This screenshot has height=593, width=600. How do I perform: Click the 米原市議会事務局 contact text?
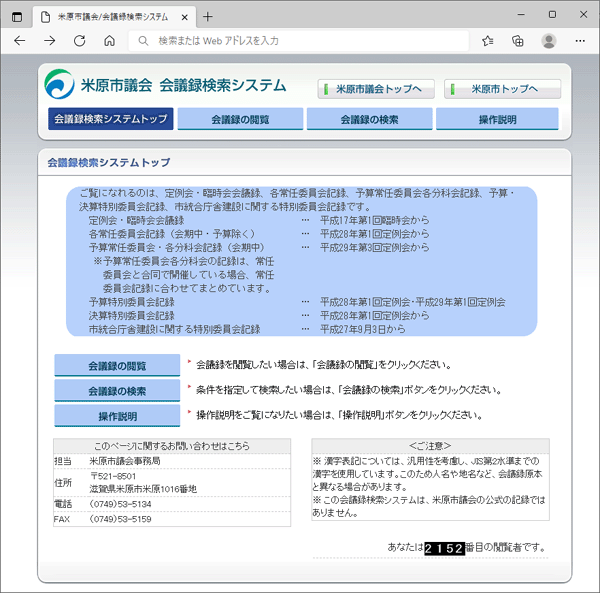click(x=125, y=461)
